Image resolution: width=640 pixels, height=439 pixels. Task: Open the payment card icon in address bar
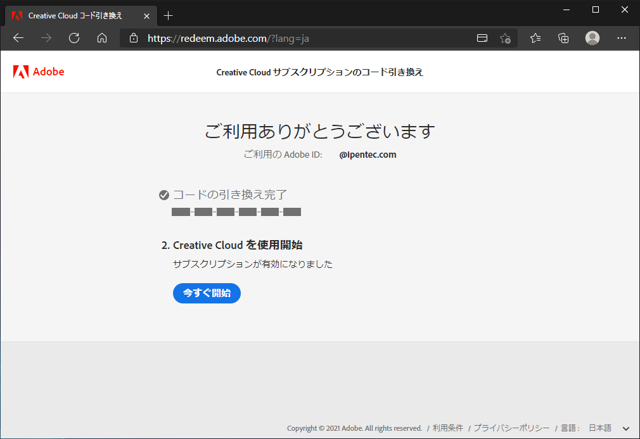click(482, 38)
